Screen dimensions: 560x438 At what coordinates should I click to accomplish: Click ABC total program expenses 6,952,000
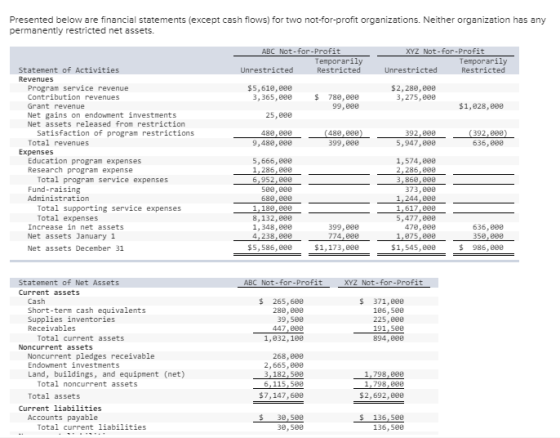272,179
